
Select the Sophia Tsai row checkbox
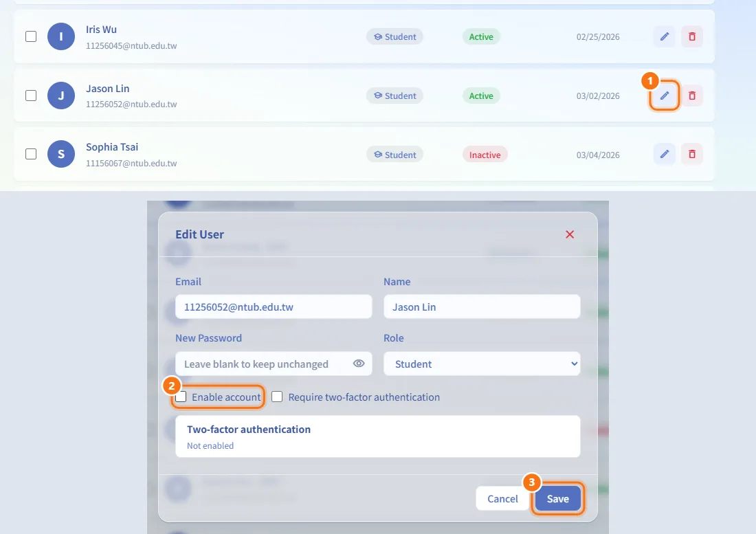[x=31, y=154]
